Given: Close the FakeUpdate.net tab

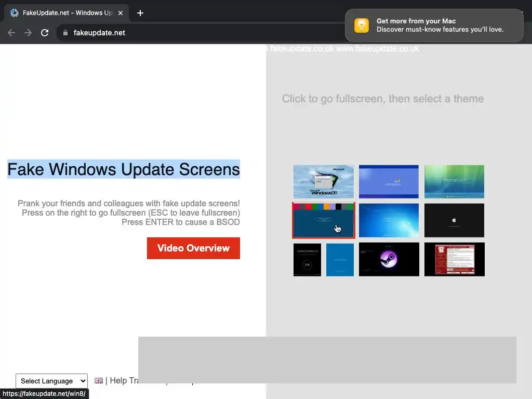Looking at the screenshot, I should pyautogui.click(x=121, y=13).
